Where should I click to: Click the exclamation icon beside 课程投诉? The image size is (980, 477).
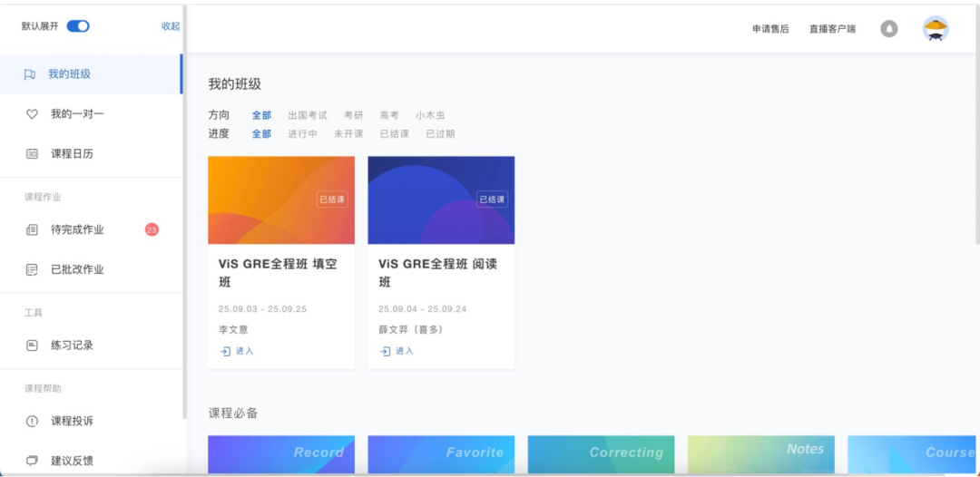pyautogui.click(x=32, y=422)
